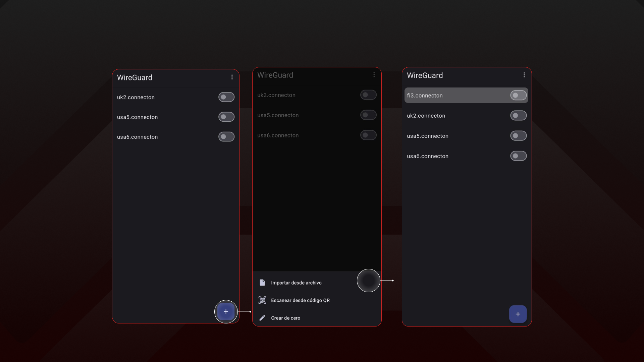
Task: Toggle usa6.connecton switch in left panel
Action: coord(226,137)
